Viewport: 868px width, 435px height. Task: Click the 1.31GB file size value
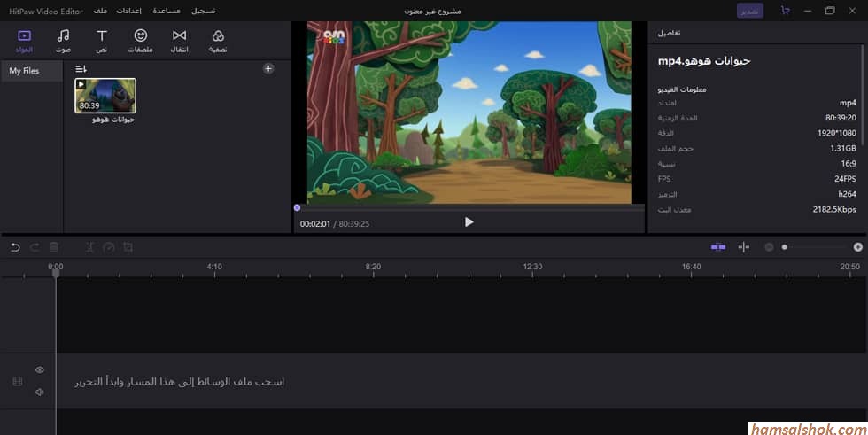pyautogui.click(x=842, y=148)
